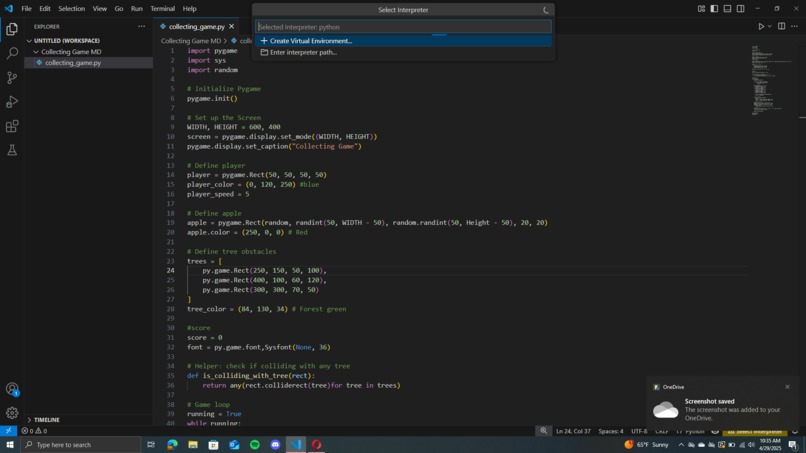Open Explorer Views and More Actions ellipsis

click(141, 26)
